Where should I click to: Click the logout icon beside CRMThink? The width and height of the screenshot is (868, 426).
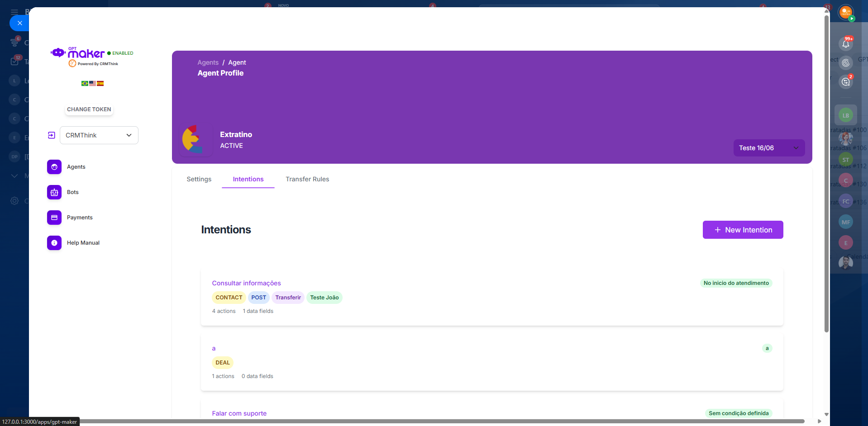pos(52,135)
